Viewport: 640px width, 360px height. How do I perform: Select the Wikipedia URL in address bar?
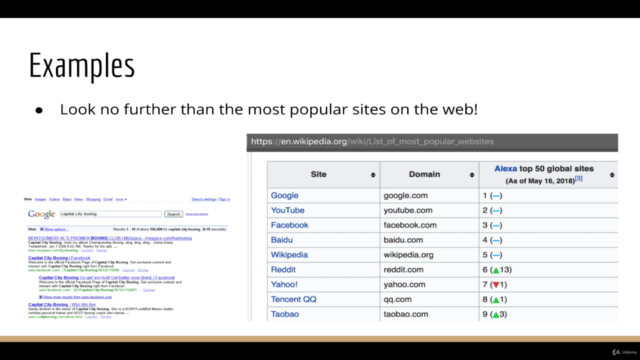[372, 142]
